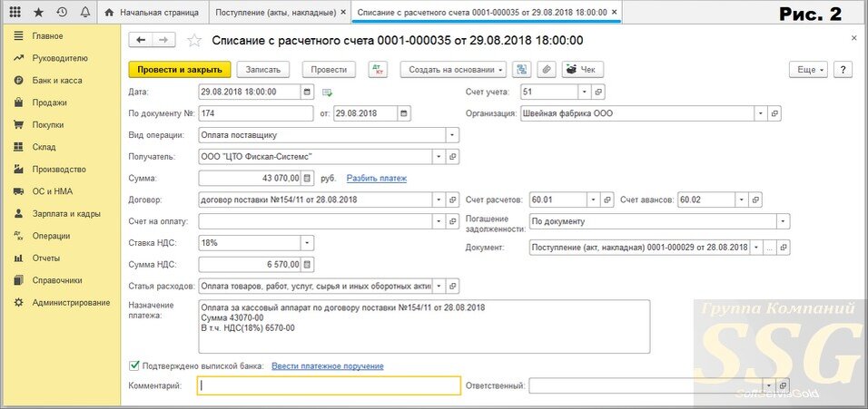This screenshot has height=409, width=868.
Task: Expand Счет учета dropdown arrow
Action: tap(585, 92)
